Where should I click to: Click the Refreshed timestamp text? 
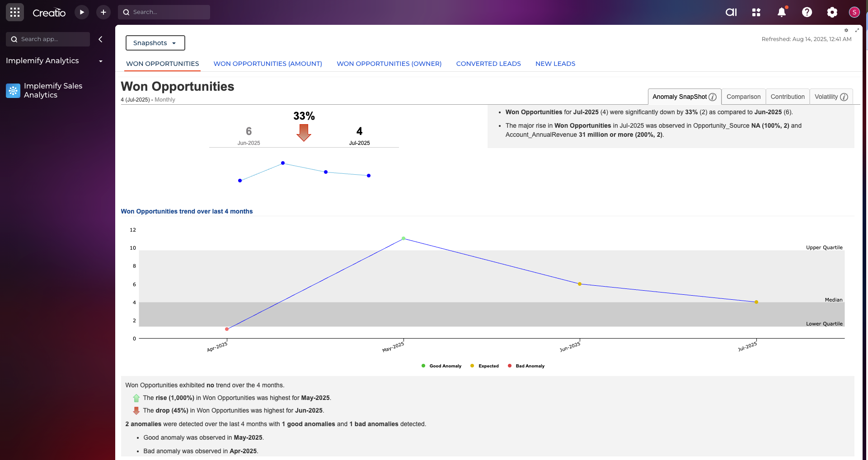coord(807,39)
